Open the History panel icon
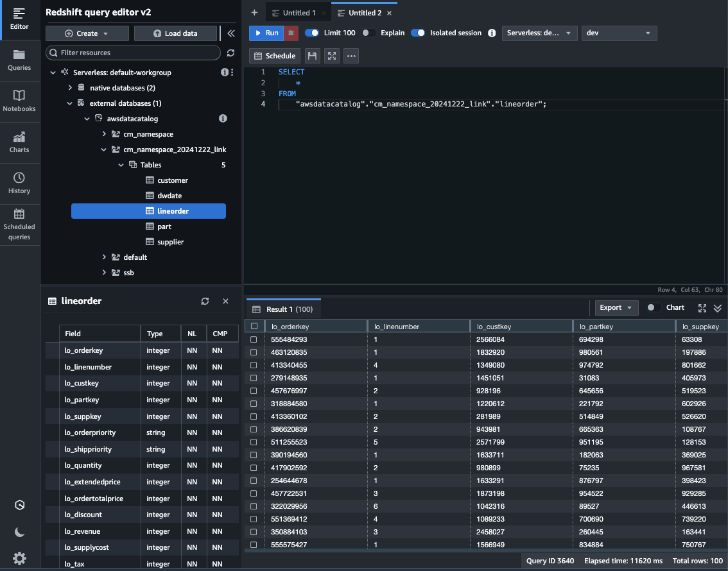Image resolution: width=728 pixels, height=571 pixels. pos(19,180)
